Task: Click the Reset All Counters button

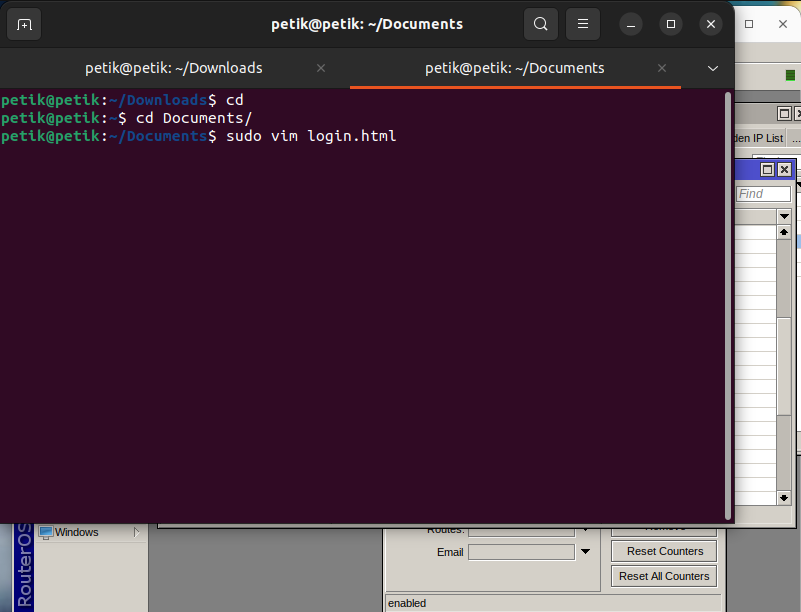Action: (x=664, y=576)
